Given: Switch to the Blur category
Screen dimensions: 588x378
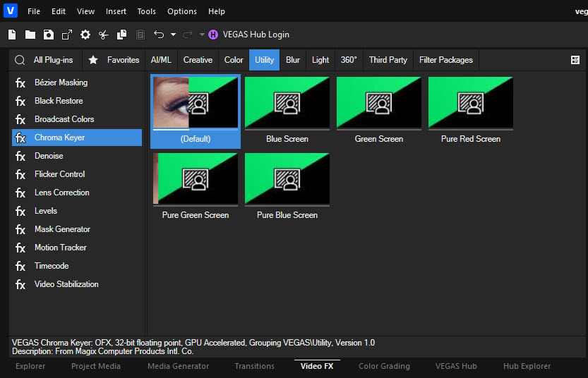Looking at the screenshot, I should pyautogui.click(x=292, y=60).
